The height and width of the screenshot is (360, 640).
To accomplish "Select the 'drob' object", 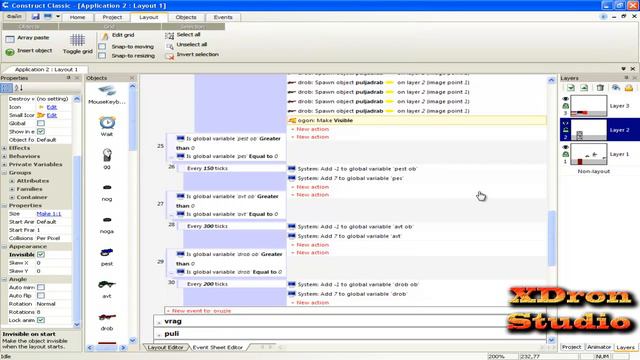I will coord(107,317).
